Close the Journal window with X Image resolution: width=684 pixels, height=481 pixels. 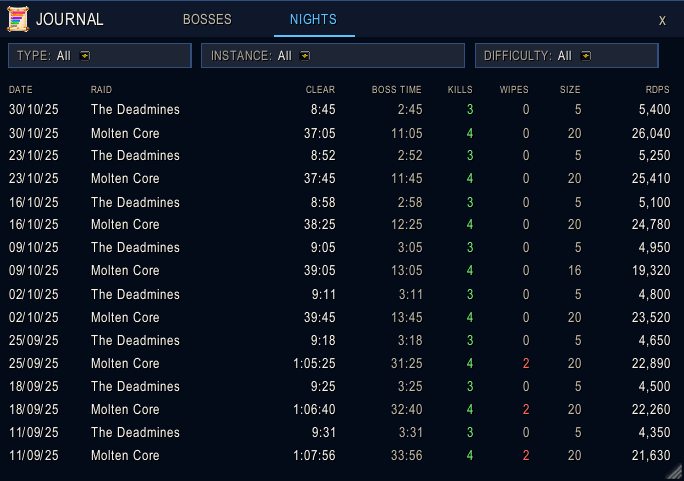tap(662, 20)
